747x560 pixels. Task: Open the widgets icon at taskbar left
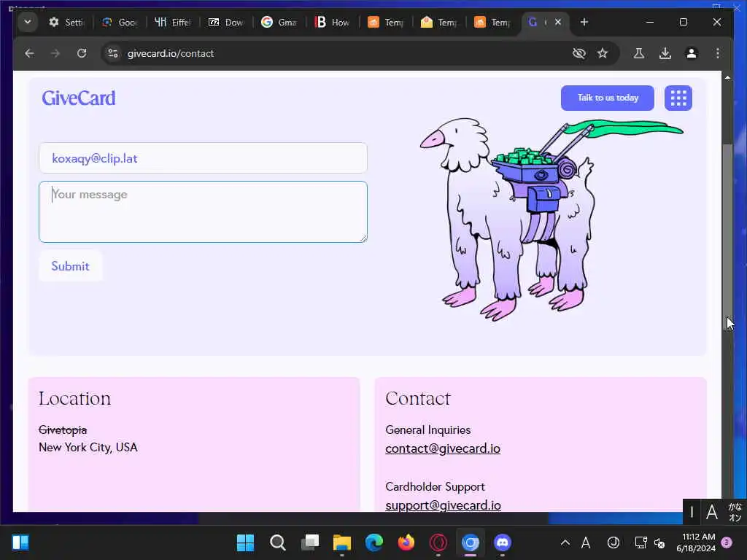(x=20, y=542)
